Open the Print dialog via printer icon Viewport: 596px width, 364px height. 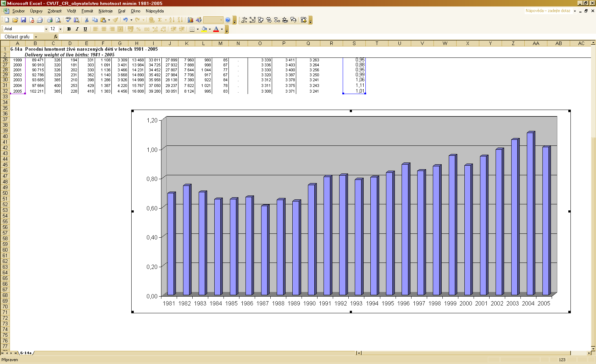pyautogui.click(x=50, y=20)
